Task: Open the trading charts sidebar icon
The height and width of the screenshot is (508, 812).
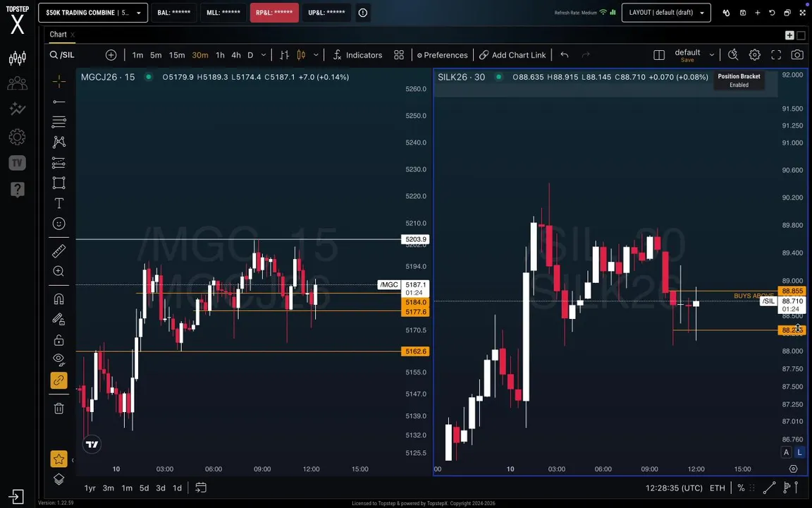Action: pos(17,58)
